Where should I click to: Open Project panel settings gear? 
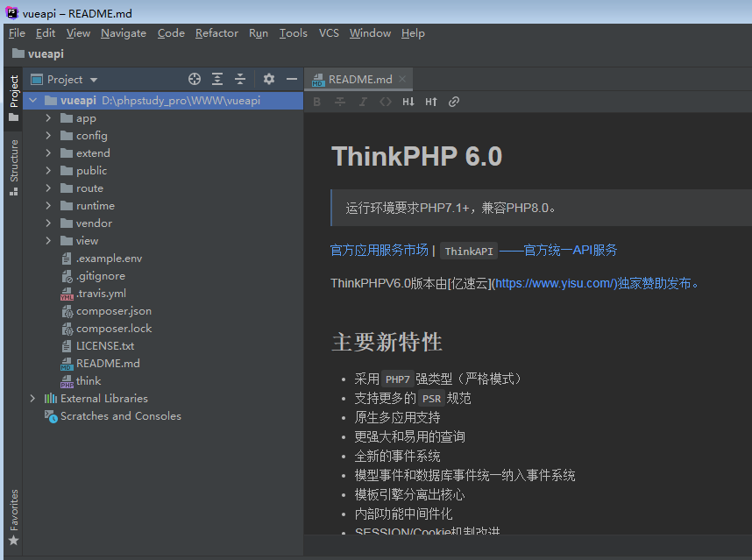pos(268,79)
